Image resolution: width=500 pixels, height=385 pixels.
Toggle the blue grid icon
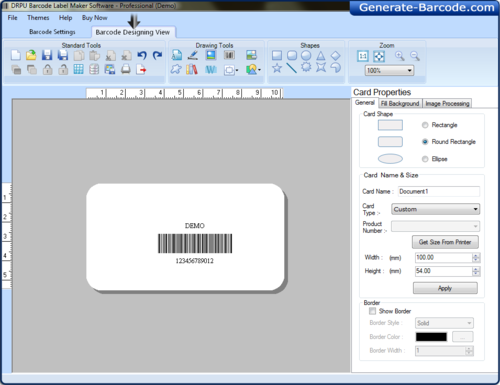pos(79,69)
